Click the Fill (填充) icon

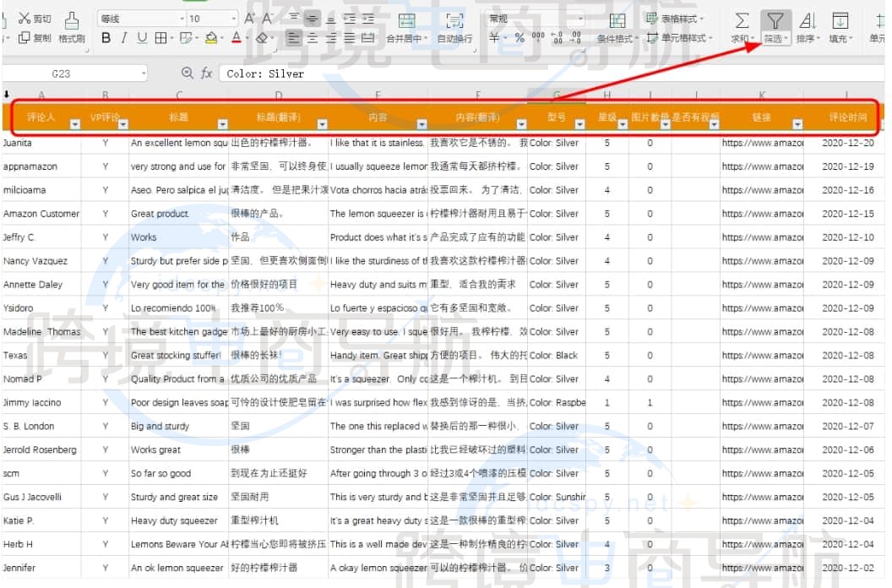click(x=840, y=21)
